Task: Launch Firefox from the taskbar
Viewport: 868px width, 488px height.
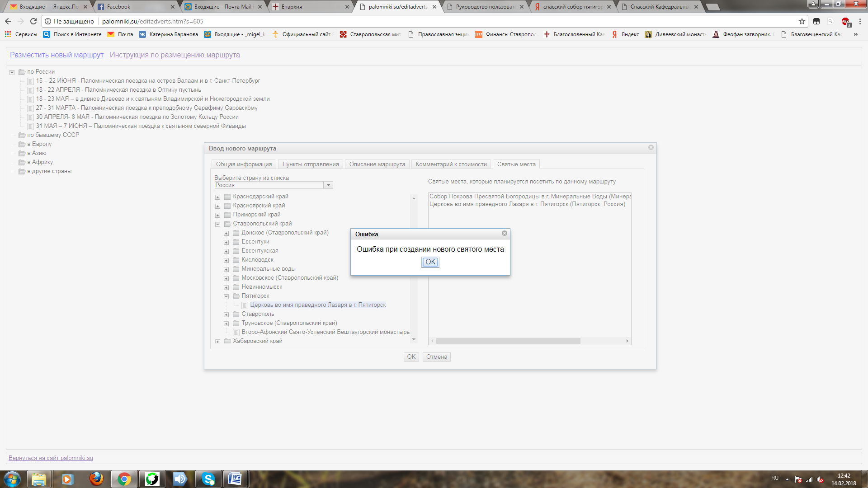Action: (96, 479)
